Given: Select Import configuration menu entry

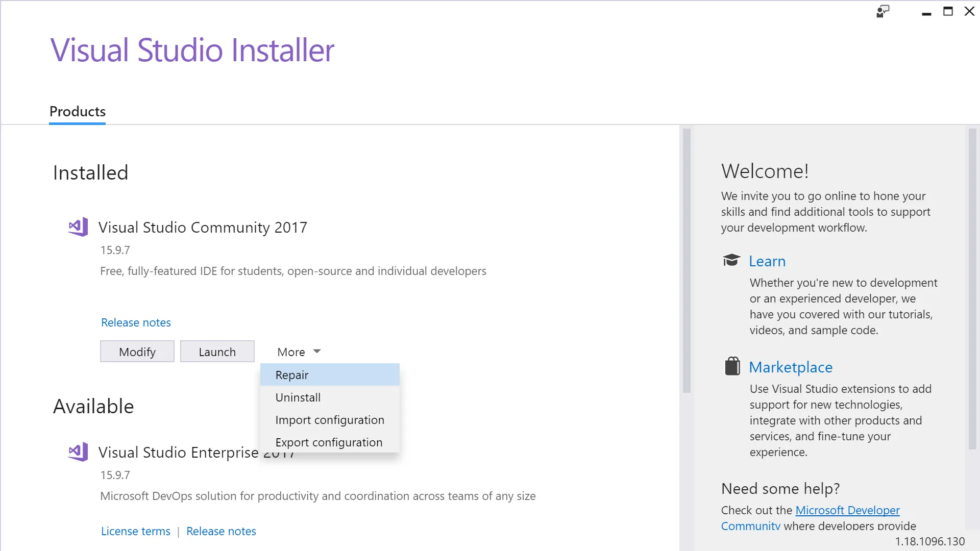Looking at the screenshot, I should click(330, 420).
